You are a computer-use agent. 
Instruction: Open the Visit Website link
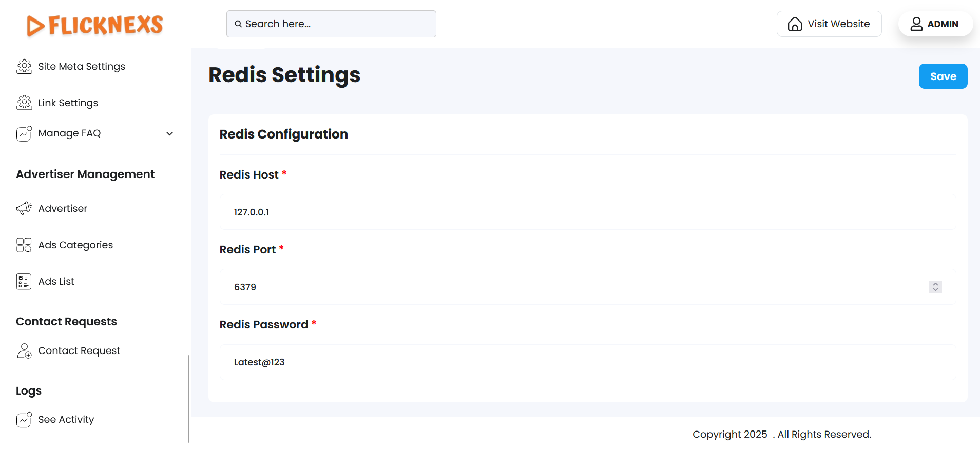point(829,24)
